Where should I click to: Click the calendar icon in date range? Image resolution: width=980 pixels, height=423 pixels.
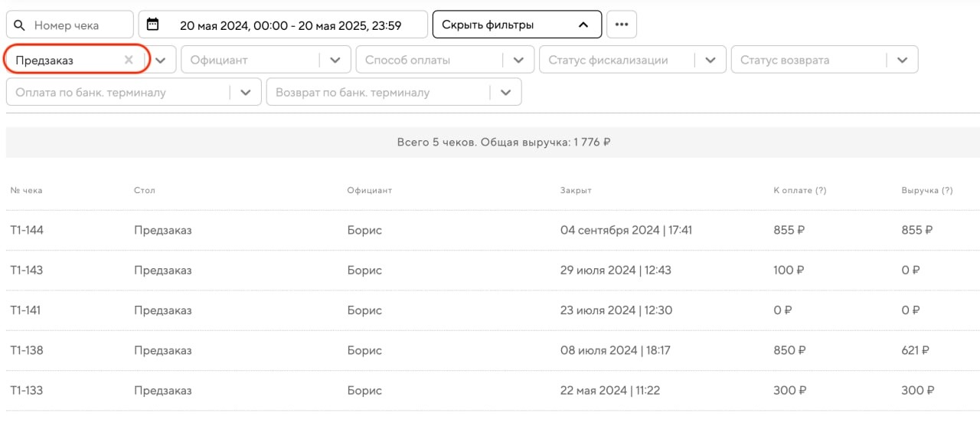click(152, 25)
